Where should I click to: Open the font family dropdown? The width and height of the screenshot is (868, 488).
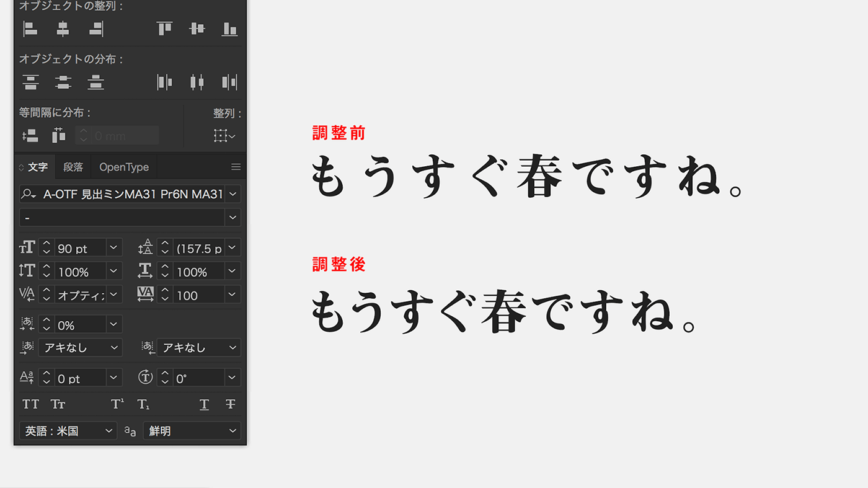pos(232,193)
